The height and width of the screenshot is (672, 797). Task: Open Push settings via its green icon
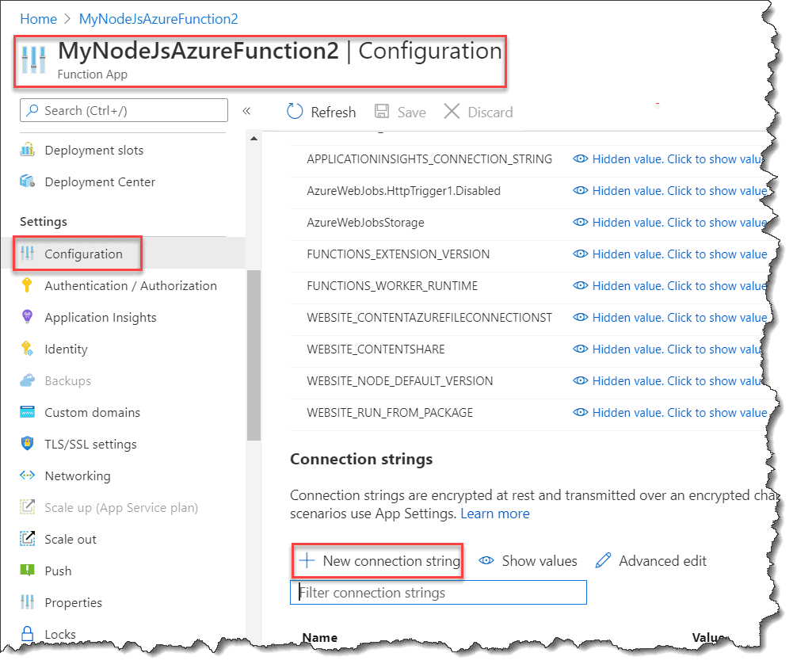26,571
